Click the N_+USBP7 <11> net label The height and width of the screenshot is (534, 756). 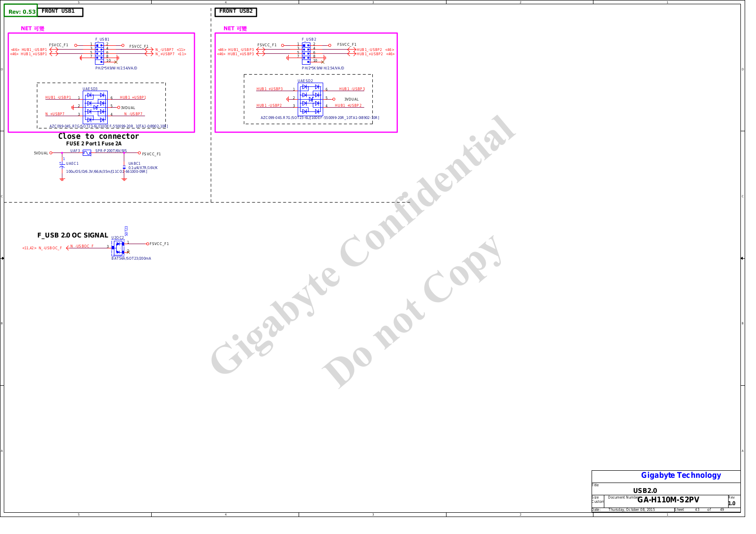point(171,54)
